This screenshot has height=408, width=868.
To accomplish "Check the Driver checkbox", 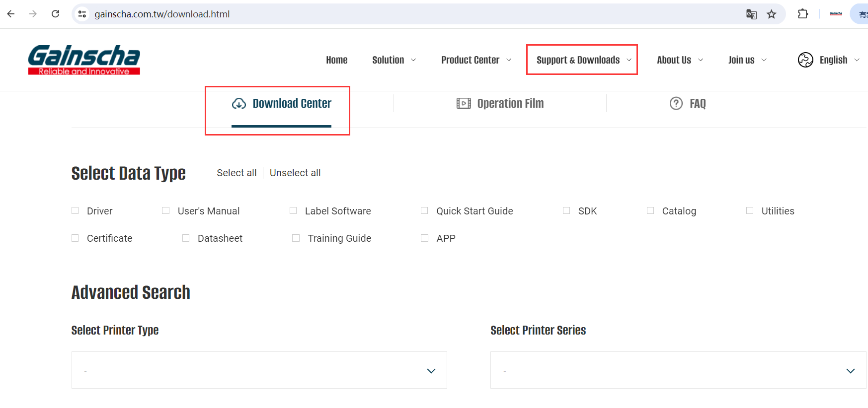I will point(76,210).
